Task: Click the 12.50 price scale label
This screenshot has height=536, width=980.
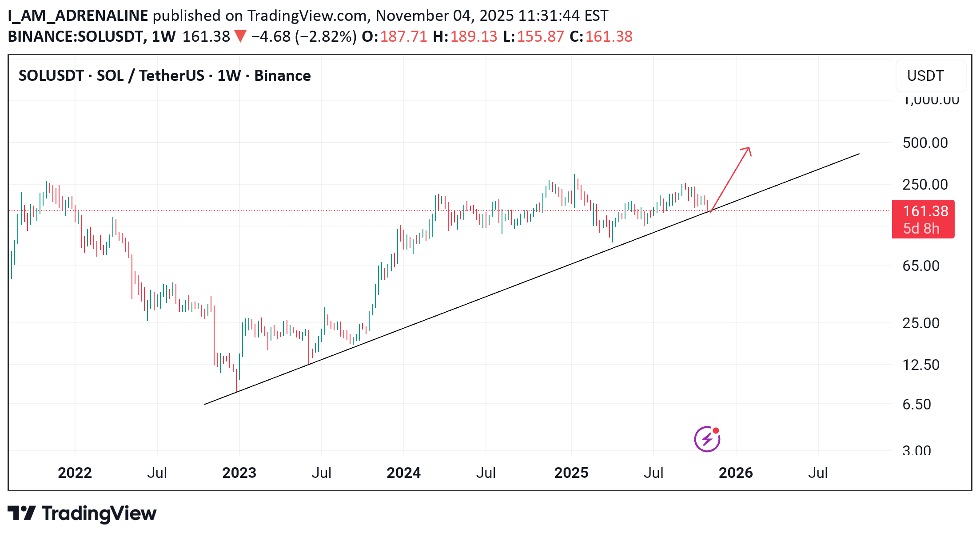Action: [x=920, y=365]
